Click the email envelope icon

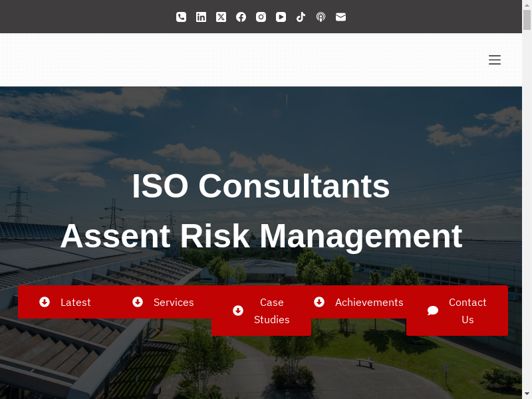(x=340, y=17)
